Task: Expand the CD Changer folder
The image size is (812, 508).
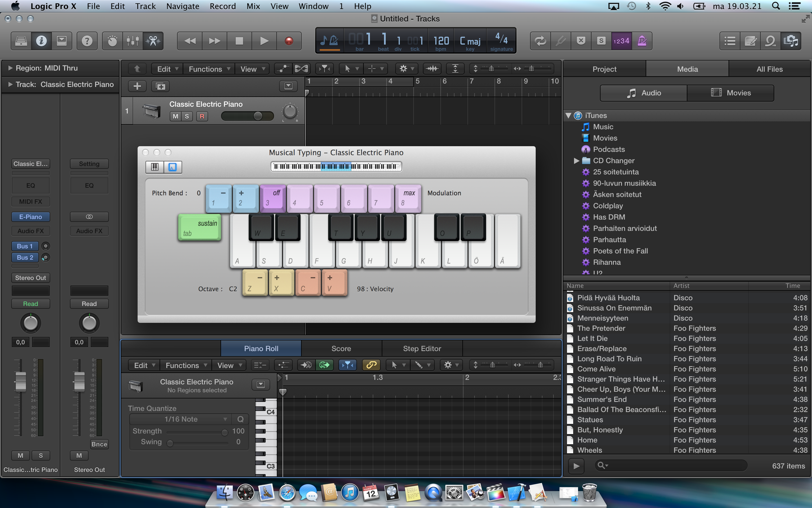Action: 577,161
